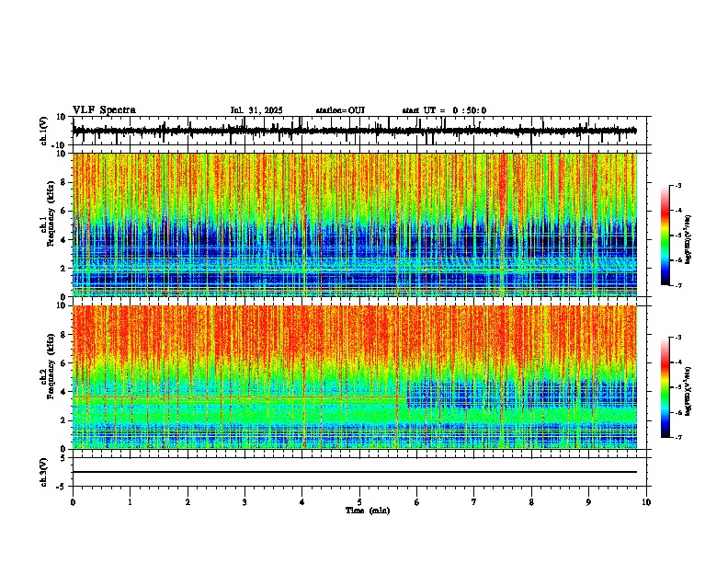
Task: Click the "8" kHz tick on ch.1 frequency axis
Action: (x=64, y=182)
